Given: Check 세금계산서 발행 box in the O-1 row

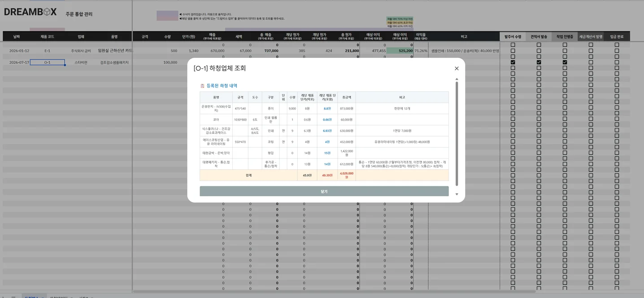Looking at the screenshot, I should point(591,62).
